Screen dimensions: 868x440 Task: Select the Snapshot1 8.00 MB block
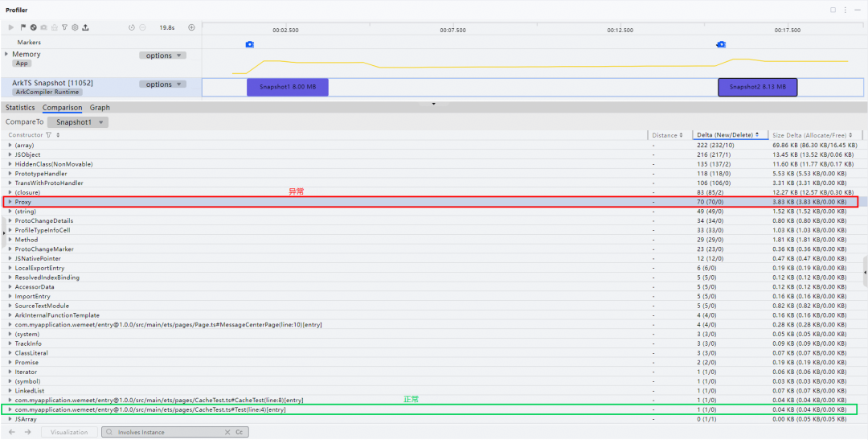(288, 87)
